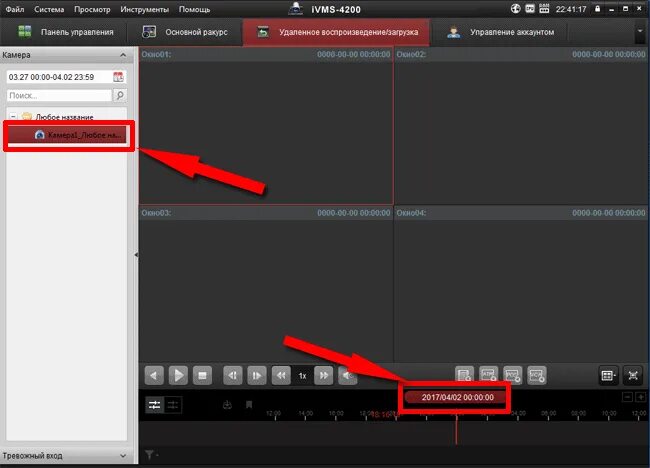Zoom out the timeline with minus button
This screenshot has height=468, width=650.
[x=628, y=397]
